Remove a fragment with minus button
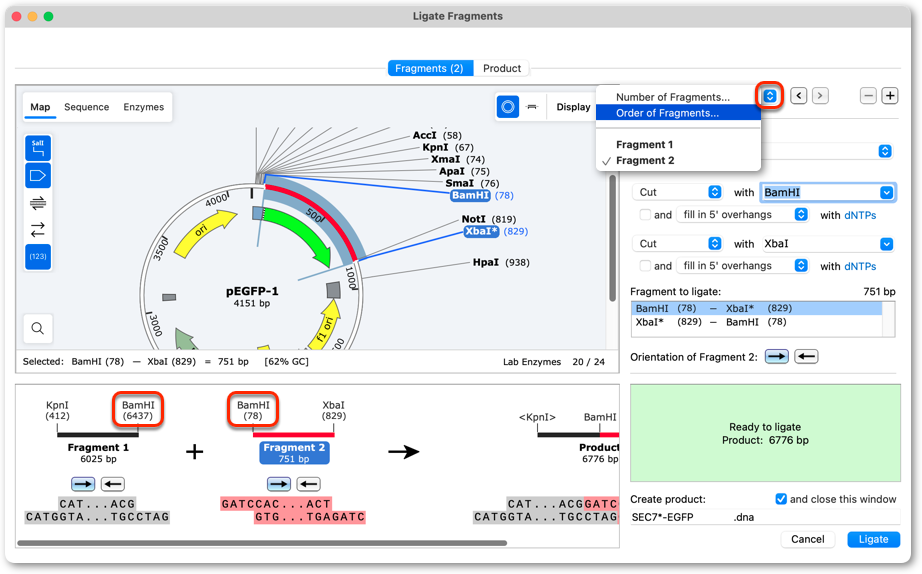 point(868,95)
